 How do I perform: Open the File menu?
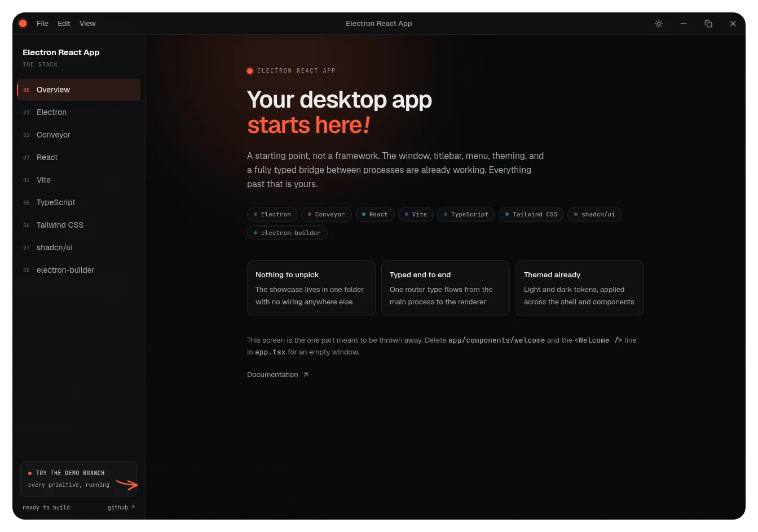coord(42,24)
